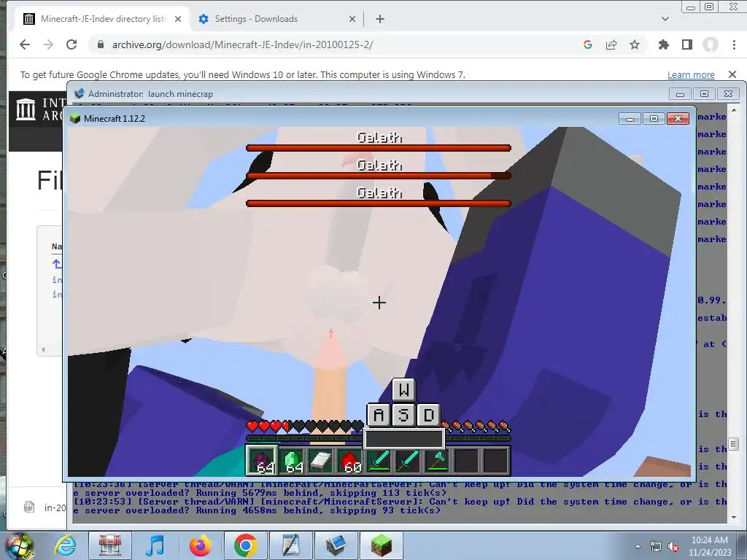Open Chrome extensions puzzle icon

pos(663,44)
